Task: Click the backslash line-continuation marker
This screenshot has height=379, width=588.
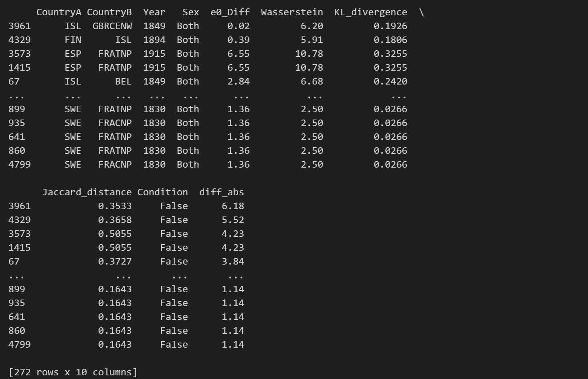Action: click(422, 12)
